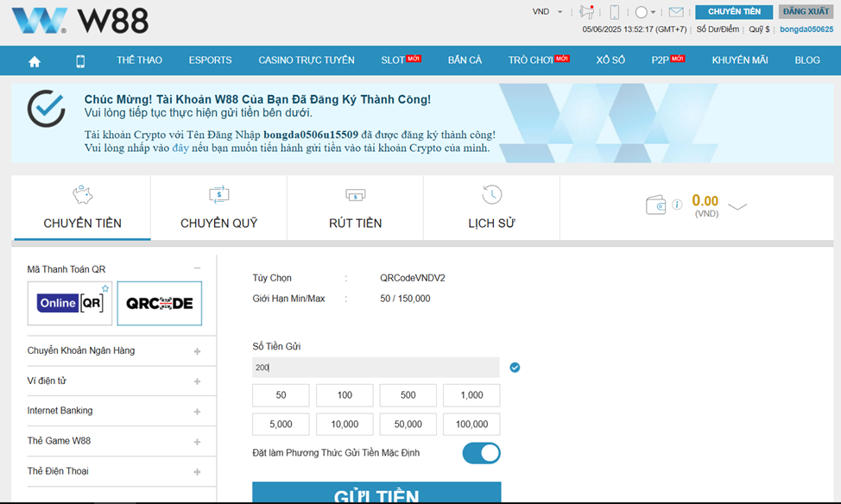Expand the Internet Banking section
This screenshot has width=841, height=504.
(x=198, y=412)
